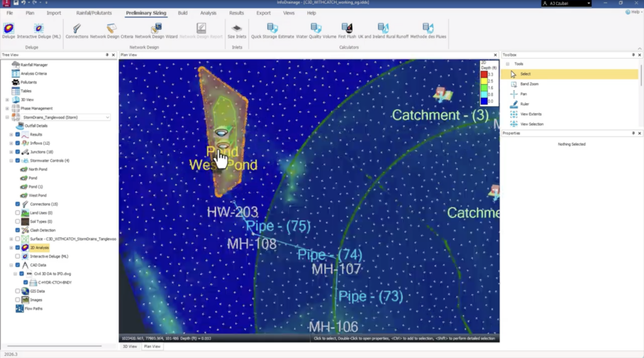Open UK and Ireland Rural Runoff calculator

383,31
